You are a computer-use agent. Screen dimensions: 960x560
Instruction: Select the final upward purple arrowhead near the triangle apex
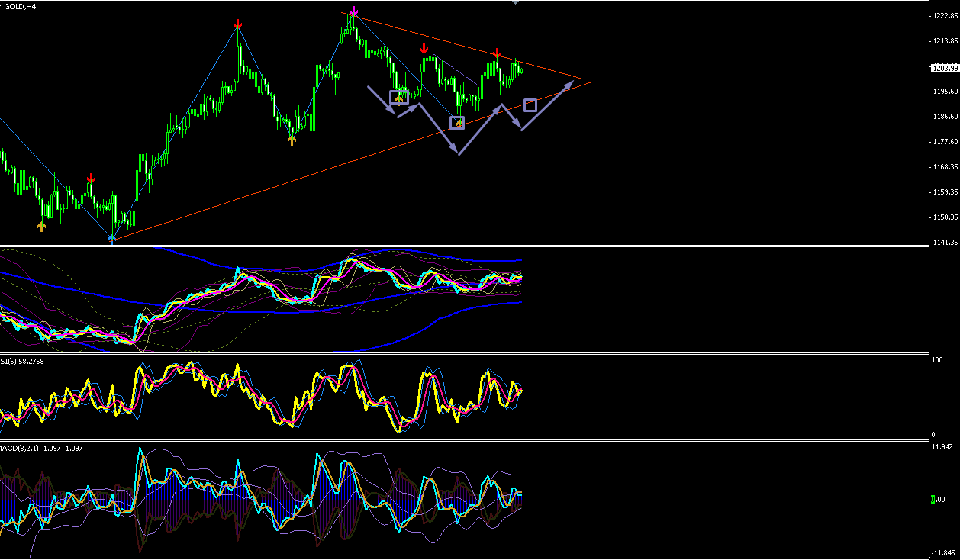(567, 83)
